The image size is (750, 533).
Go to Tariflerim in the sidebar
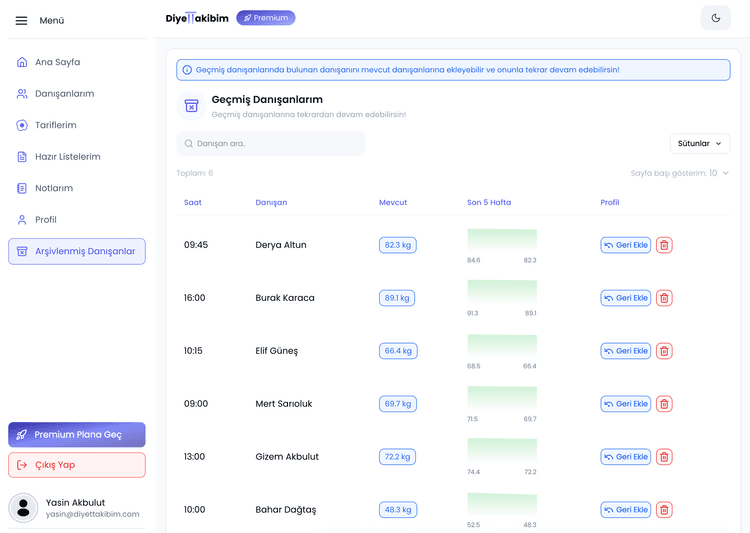55,125
